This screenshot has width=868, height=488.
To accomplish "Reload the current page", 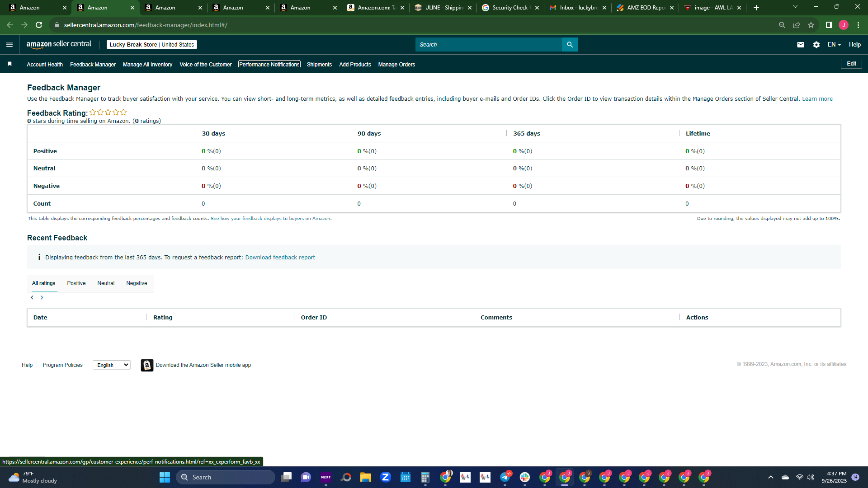I will (x=39, y=25).
